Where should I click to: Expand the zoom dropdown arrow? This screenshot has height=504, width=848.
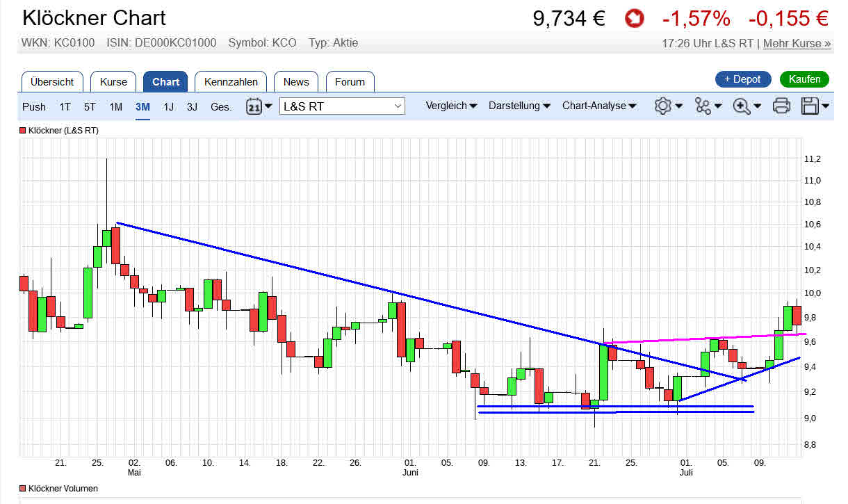(758, 106)
